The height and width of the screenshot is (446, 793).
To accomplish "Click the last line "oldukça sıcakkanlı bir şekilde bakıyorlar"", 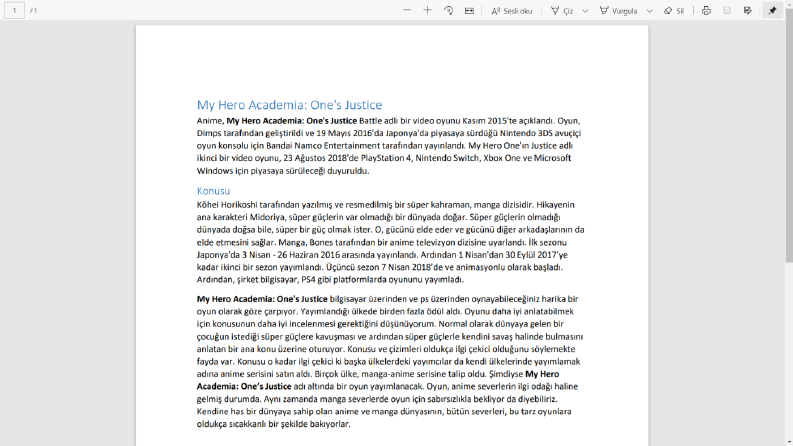I will (273, 424).
